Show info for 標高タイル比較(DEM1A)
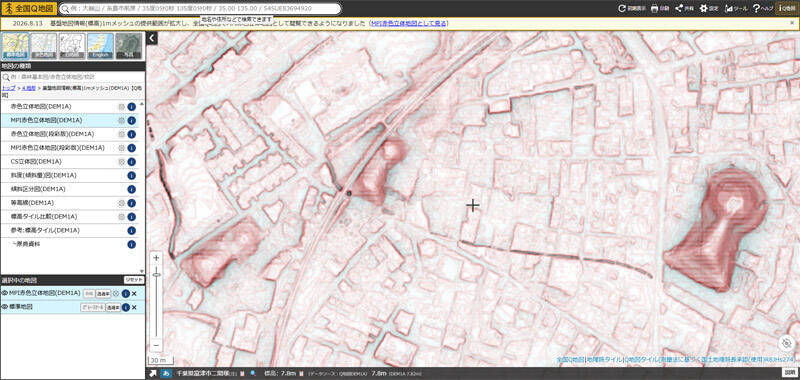Image resolution: width=800 pixels, height=380 pixels. tap(132, 217)
